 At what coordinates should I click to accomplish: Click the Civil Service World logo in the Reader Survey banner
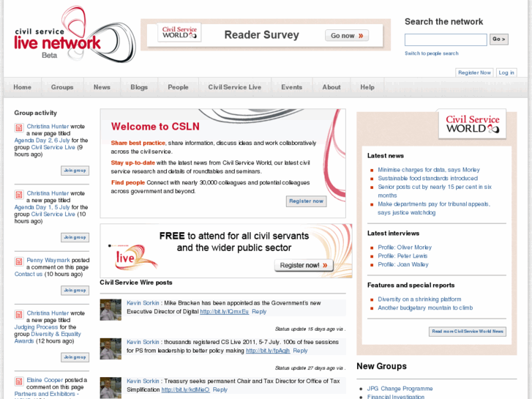(x=179, y=33)
